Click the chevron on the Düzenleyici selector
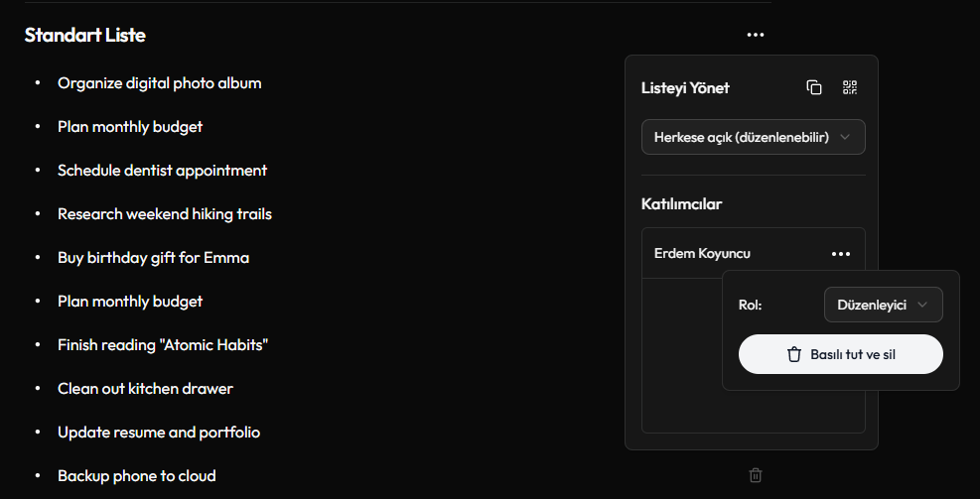 921,305
